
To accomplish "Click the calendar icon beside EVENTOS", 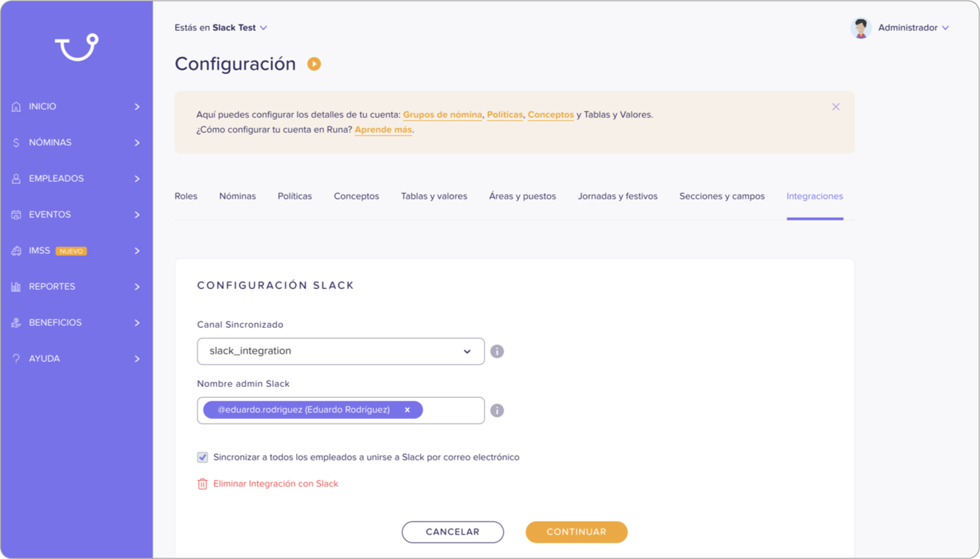I will coord(16,215).
